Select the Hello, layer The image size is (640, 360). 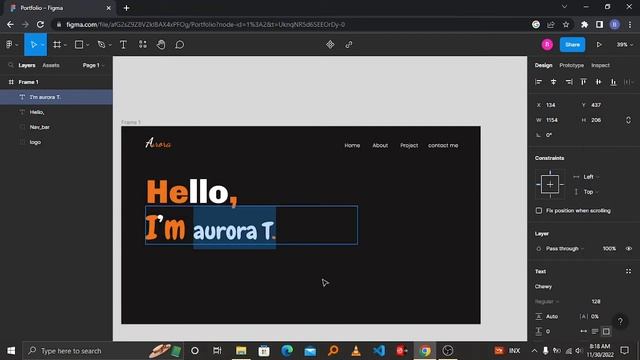click(x=56, y=112)
